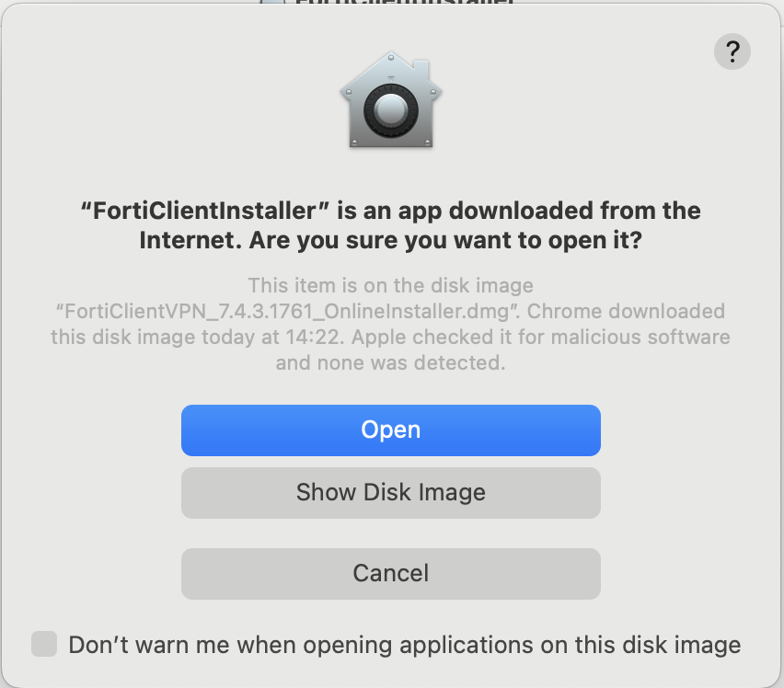Image resolution: width=784 pixels, height=688 pixels.
Task: Click 'Chrome downloaded' in the description
Action: tap(626, 311)
